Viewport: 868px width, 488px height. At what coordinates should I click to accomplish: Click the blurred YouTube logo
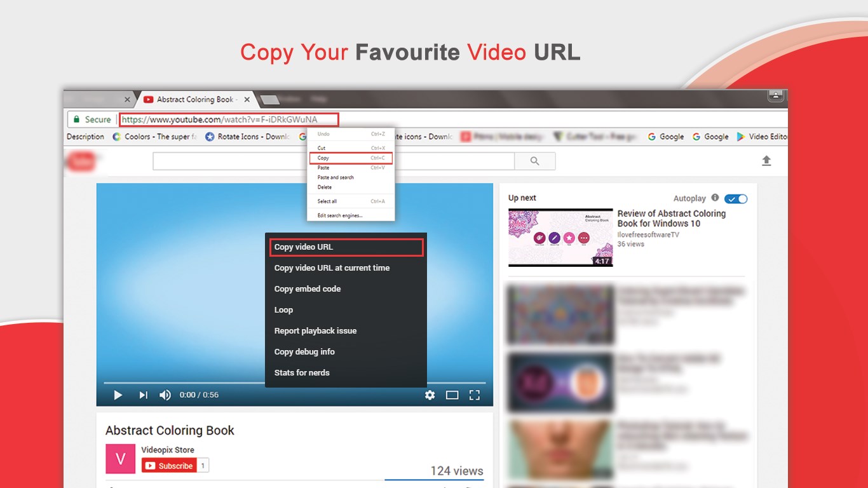82,161
